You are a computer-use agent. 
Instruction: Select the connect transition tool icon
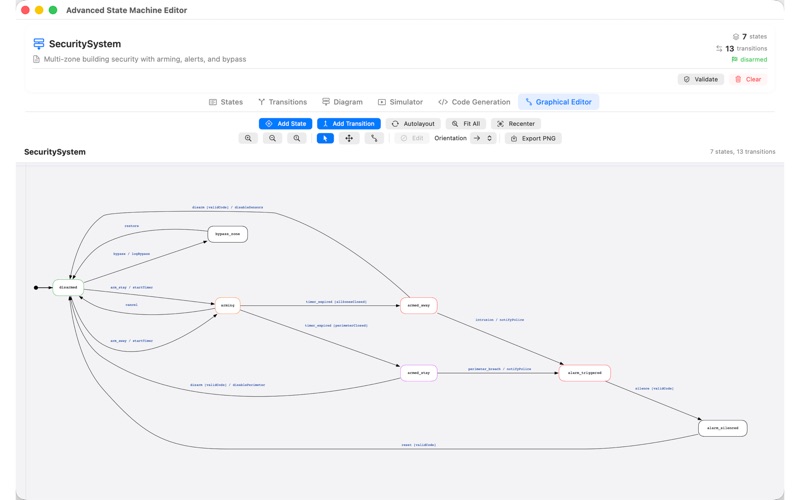point(374,138)
